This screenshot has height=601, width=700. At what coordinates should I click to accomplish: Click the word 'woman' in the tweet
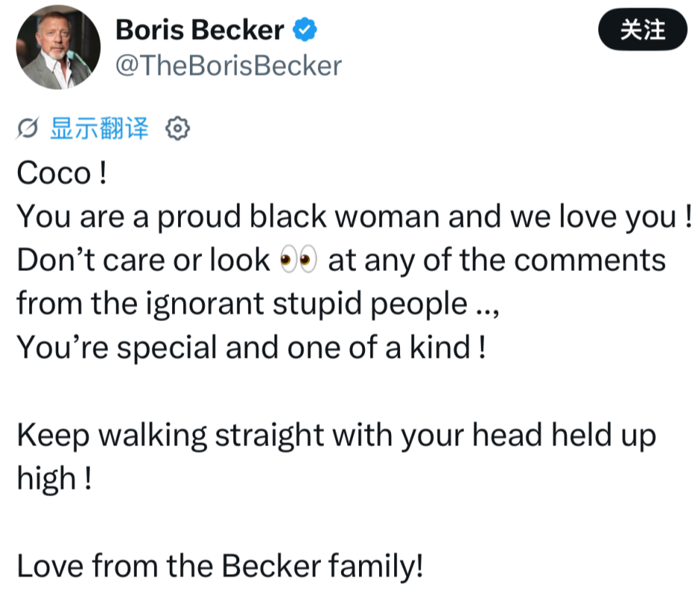(x=387, y=217)
